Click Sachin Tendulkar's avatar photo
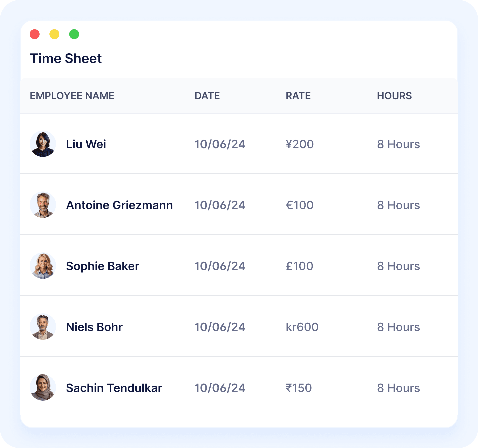Viewport: 478px width, 448px height. click(x=43, y=387)
